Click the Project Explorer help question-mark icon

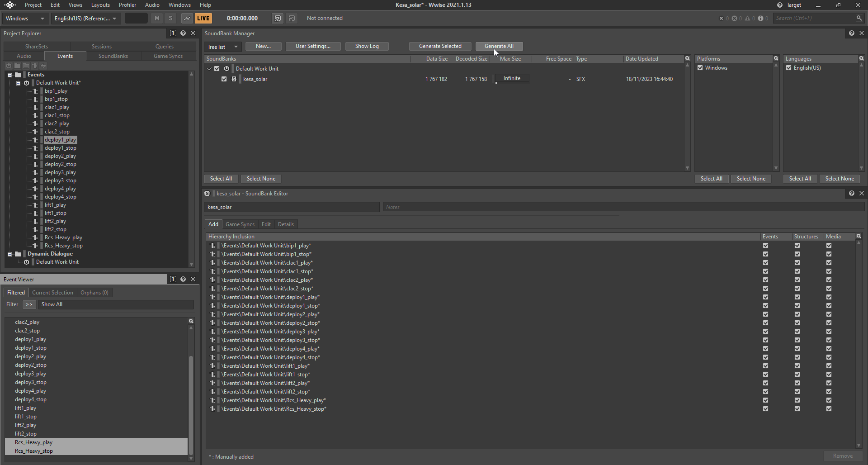[x=183, y=33]
